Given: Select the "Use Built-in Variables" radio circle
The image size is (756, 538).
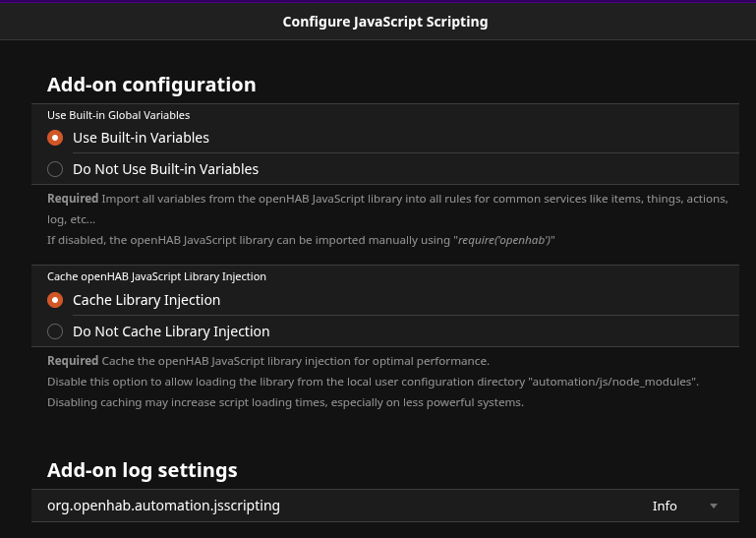Looking at the screenshot, I should pos(55,138).
